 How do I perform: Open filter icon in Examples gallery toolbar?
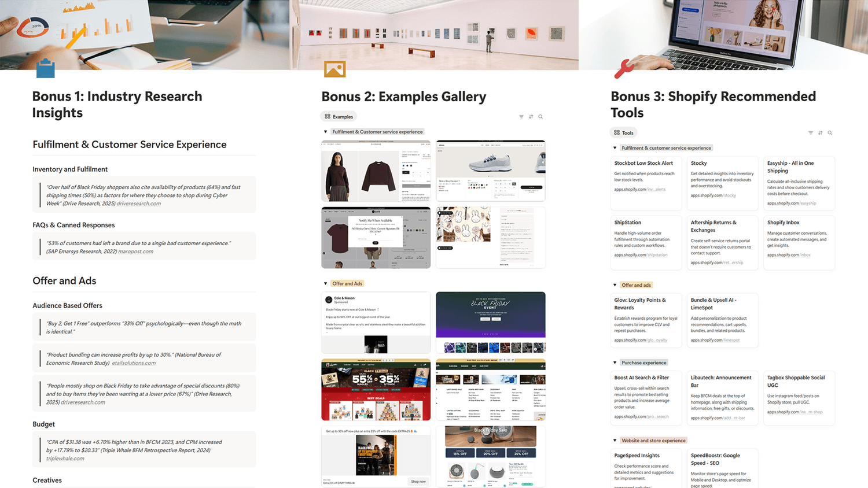tap(521, 117)
